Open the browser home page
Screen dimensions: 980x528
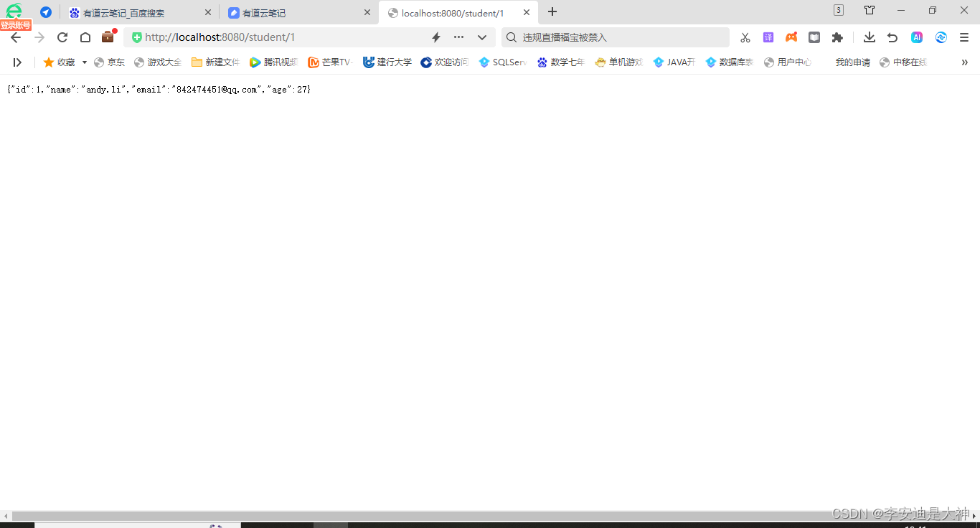pos(85,37)
